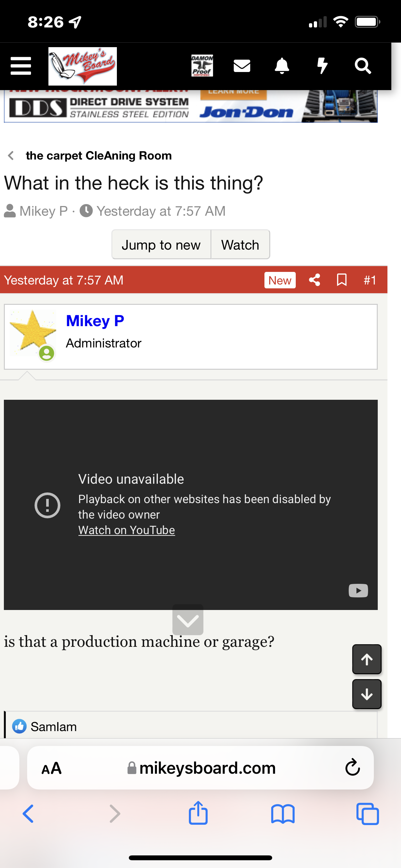Screen dimensions: 401x868
Task: Open the hamburger navigation menu
Action: 21,66
